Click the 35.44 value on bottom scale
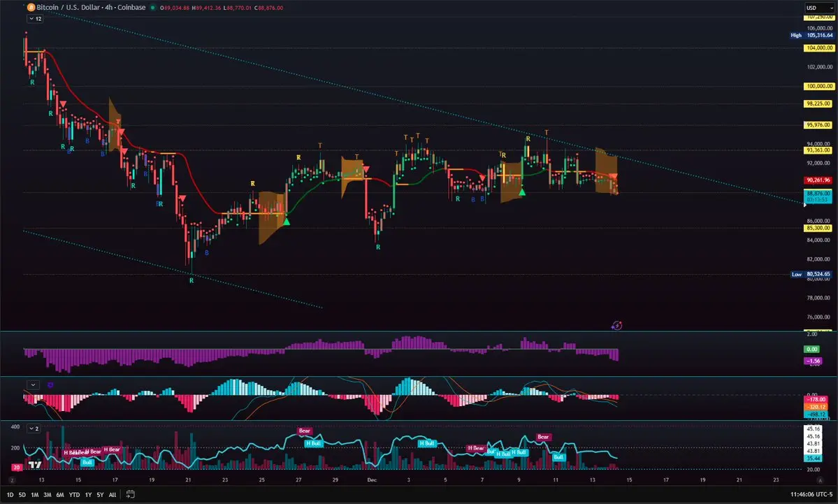This screenshot has width=838, height=504. (814, 458)
